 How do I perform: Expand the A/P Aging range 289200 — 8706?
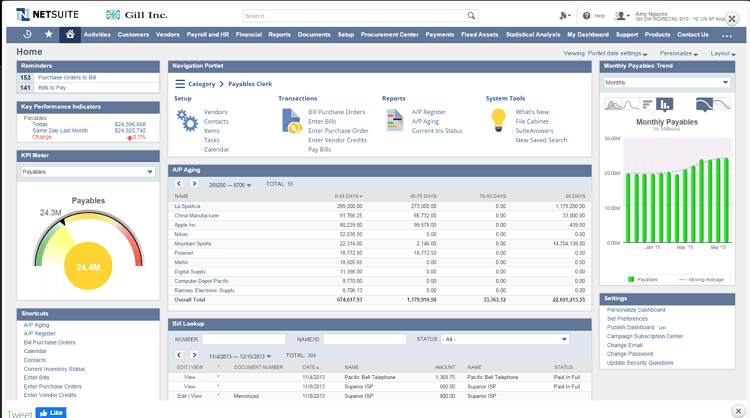[230, 185]
